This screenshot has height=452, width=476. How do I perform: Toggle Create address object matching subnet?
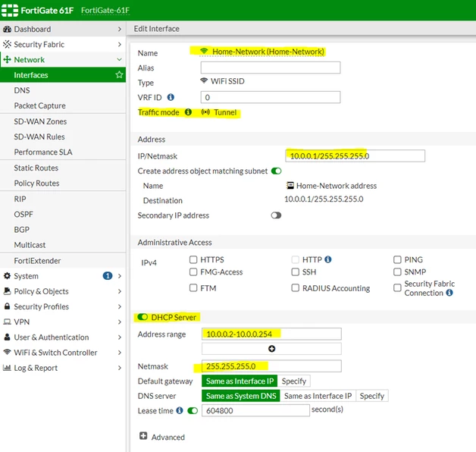coord(276,171)
